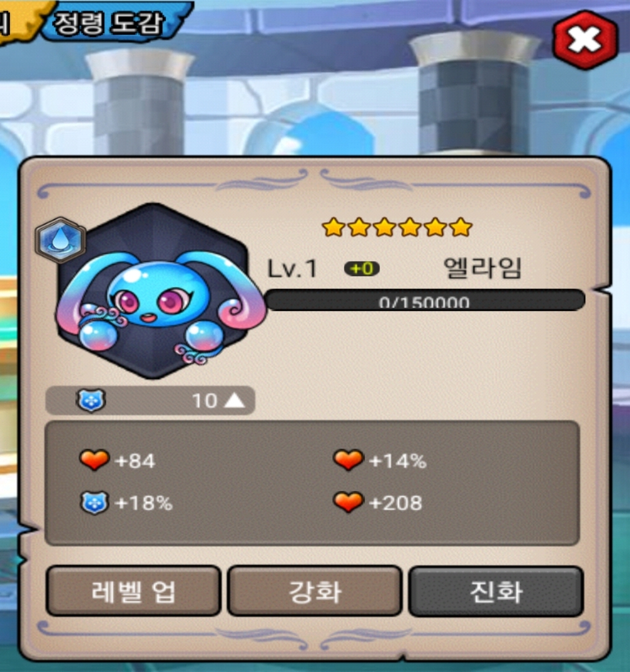Tap the 강화 button

315,592
